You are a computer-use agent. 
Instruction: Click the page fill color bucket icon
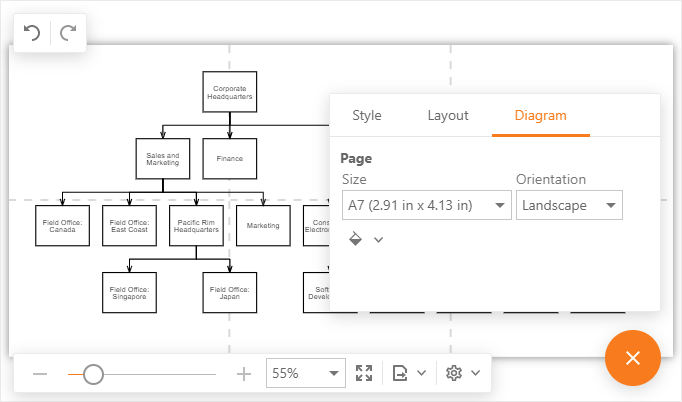tap(355, 239)
